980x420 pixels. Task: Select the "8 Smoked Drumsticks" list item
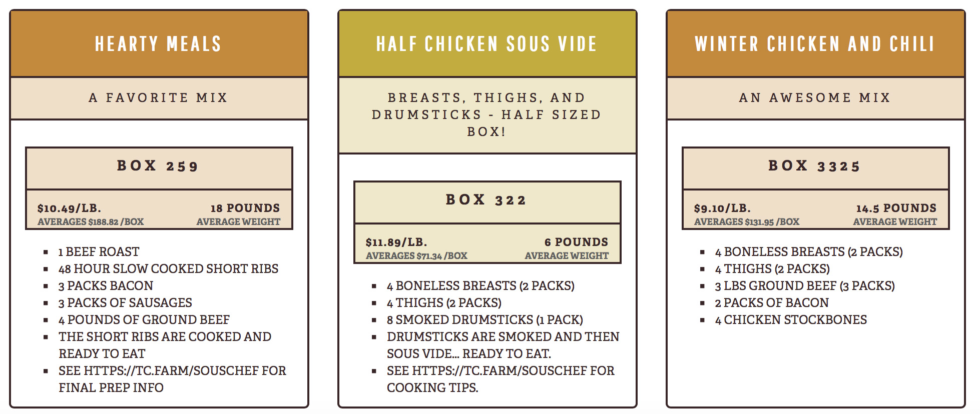[x=484, y=319]
